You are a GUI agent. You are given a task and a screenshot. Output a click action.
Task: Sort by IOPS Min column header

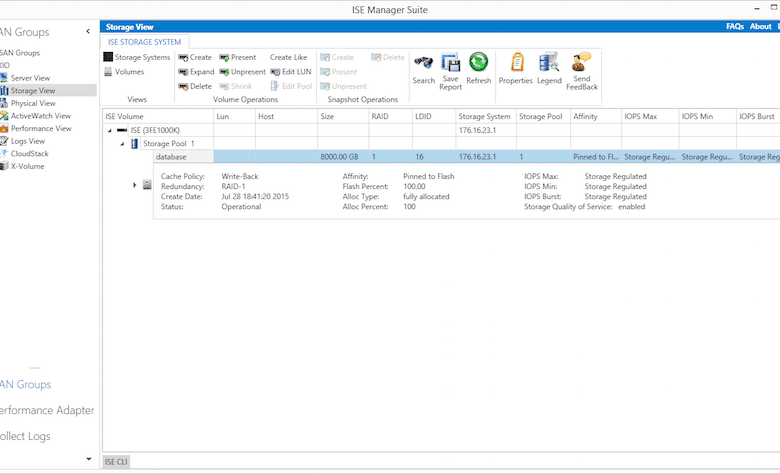pos(707,116)
